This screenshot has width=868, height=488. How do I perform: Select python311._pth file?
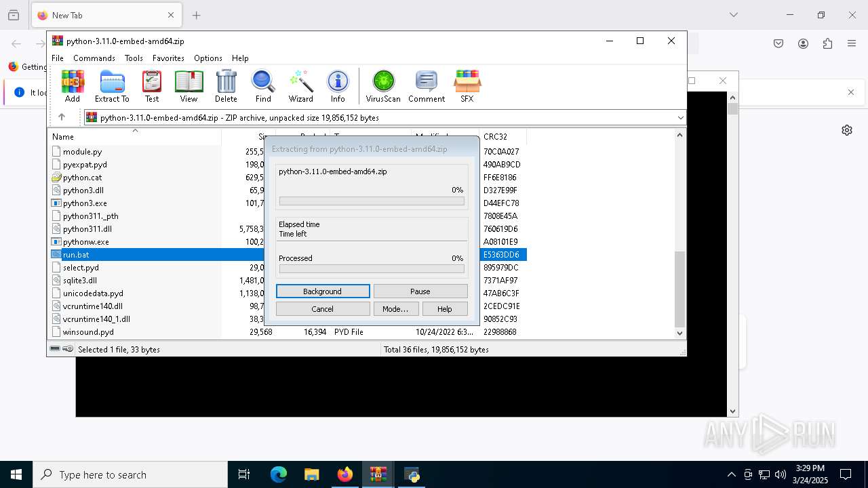[x=91, y=216]
